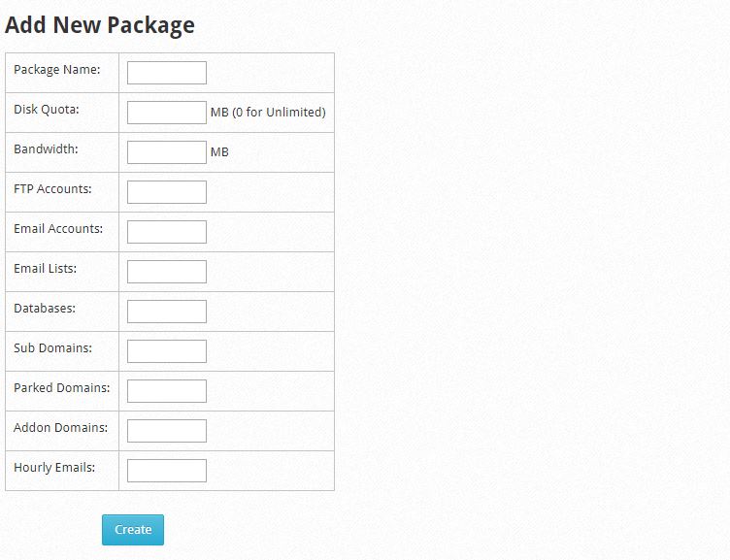Screen dimensions: 730x560
Task: Focus the Disk Quota text box
Action: pyautogui.click(x=167, y=113)
